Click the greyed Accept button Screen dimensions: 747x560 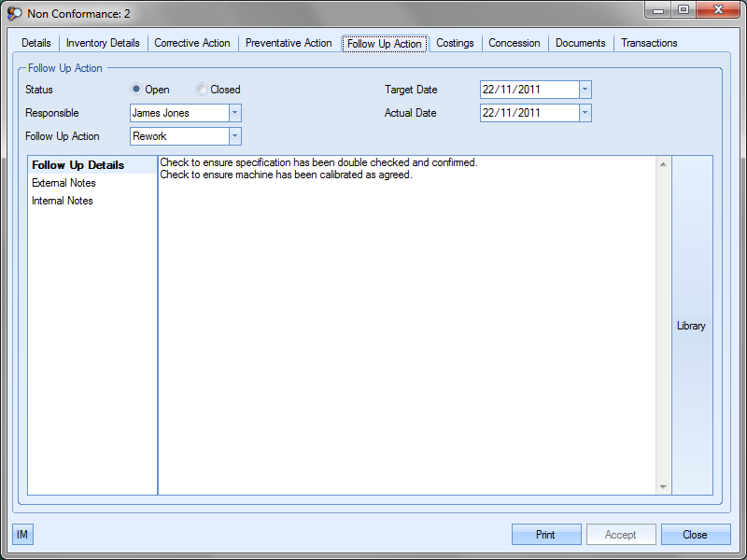tap(621, 534)
